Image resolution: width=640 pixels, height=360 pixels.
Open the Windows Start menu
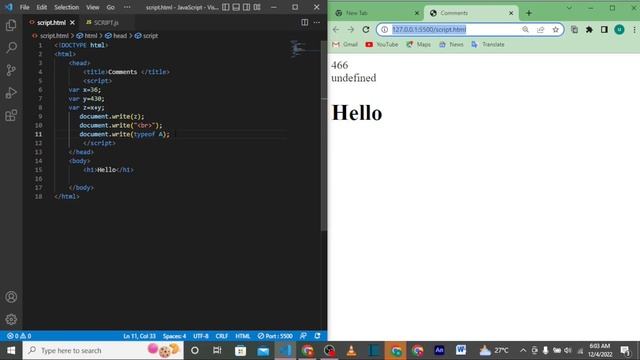(x=11, y=351)
